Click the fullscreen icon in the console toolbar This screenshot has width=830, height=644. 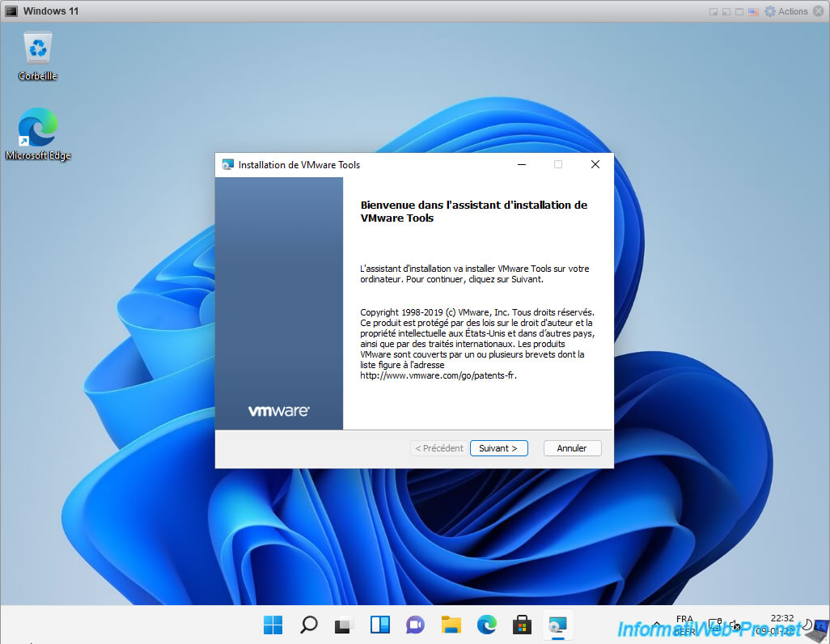739,11
